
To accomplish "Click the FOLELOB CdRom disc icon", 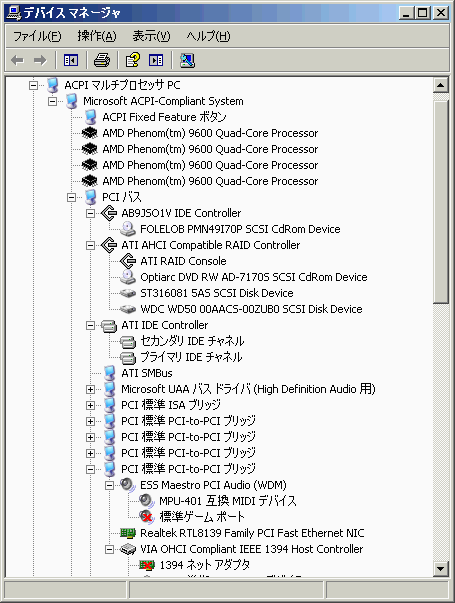I will (x=128, y=229).
